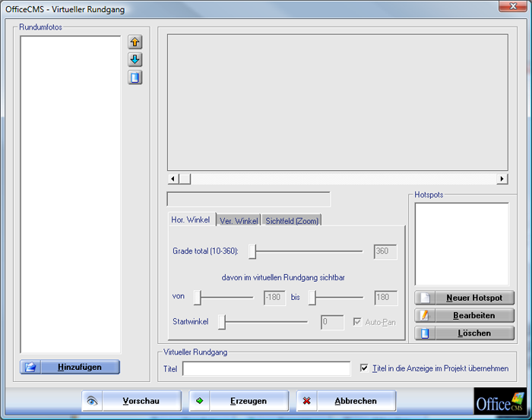
Task: Click the Startwinkel slider handle
Action: 222,322
